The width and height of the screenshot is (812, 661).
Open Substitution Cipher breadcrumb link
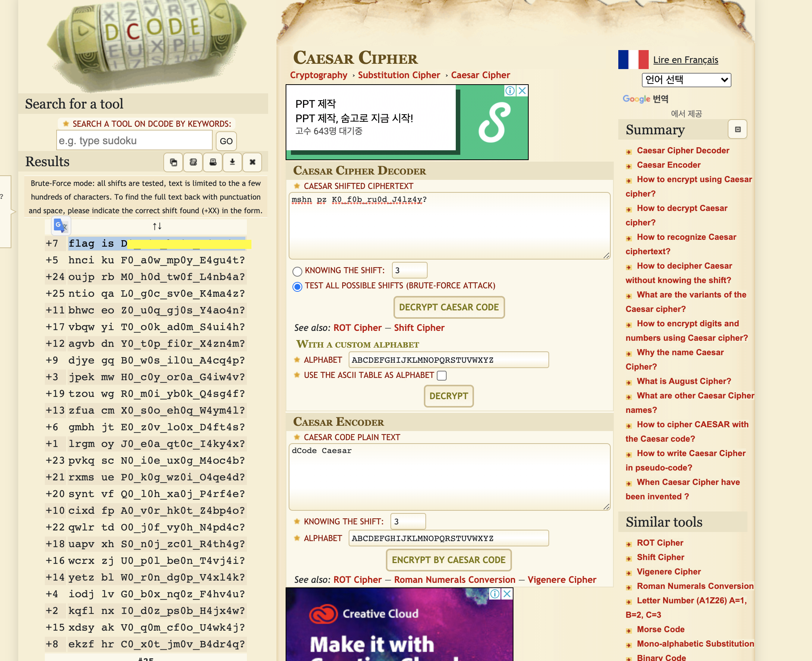click(x=398, y=75)
